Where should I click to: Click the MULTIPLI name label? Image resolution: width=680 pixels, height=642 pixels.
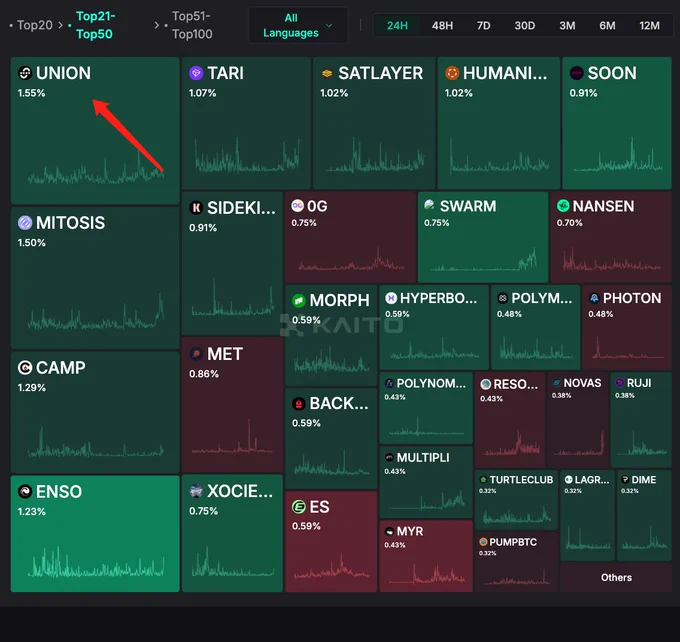pos(423,458)
